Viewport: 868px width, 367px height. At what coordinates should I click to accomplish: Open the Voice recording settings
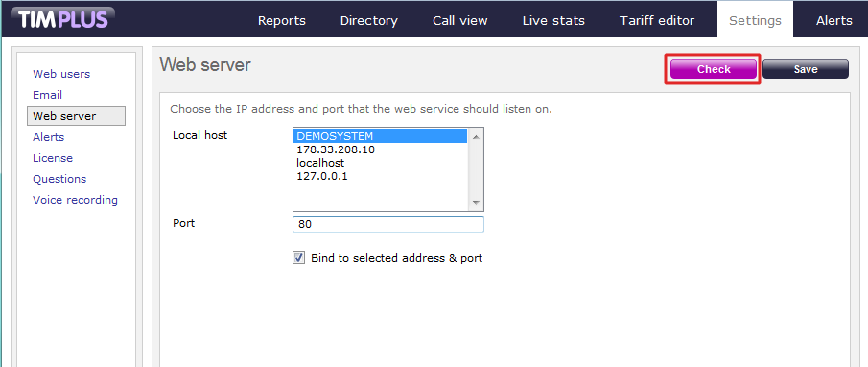tap(75, 200)
